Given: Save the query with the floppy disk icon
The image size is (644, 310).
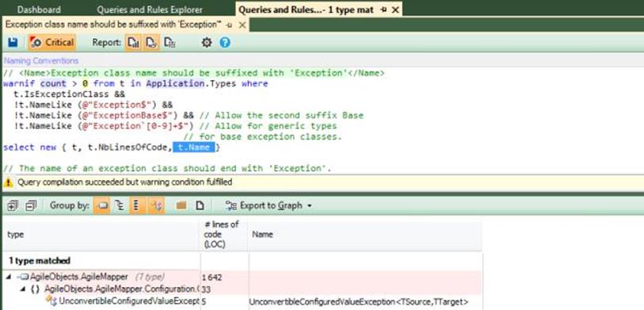Looking at the screenshot, I should pos(13,42).
